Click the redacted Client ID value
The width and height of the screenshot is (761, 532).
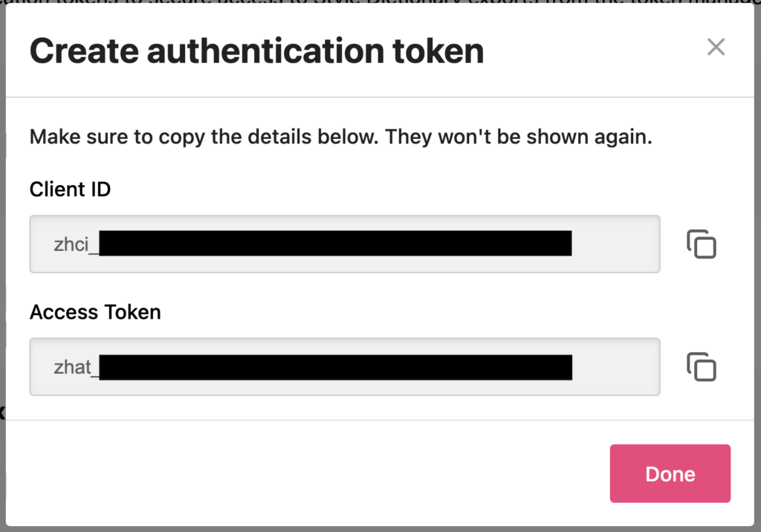click(x=335, y=243)
